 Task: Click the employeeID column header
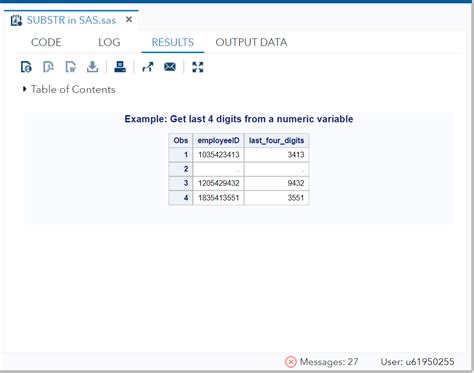tap(218, 140)
